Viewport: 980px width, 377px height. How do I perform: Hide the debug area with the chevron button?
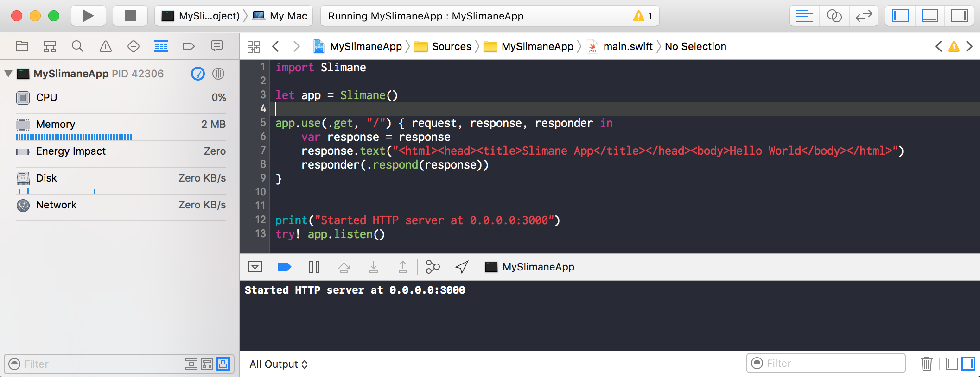point(255,267)
